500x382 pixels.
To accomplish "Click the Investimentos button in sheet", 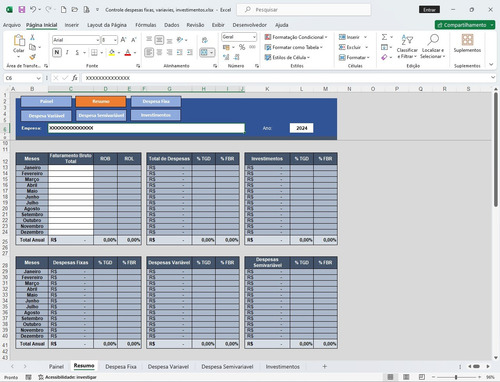I will [156, 115].
